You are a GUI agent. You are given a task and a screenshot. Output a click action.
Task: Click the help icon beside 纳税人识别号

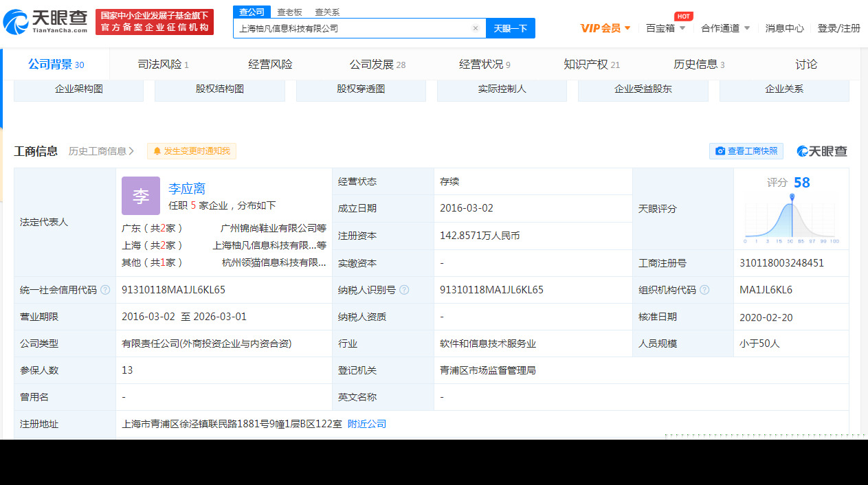[x=404, y=290]
